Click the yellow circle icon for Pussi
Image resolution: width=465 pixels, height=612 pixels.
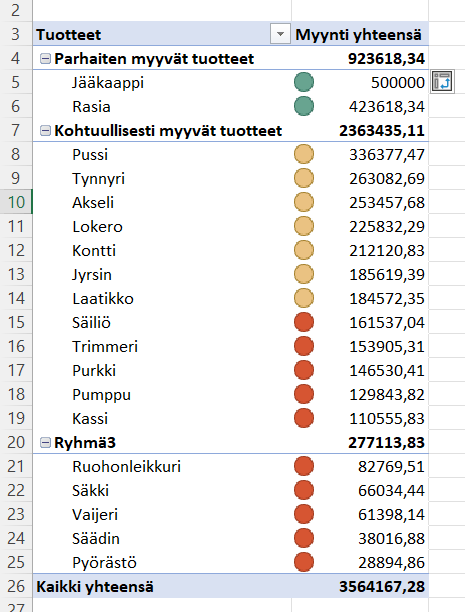coord(304,154)
